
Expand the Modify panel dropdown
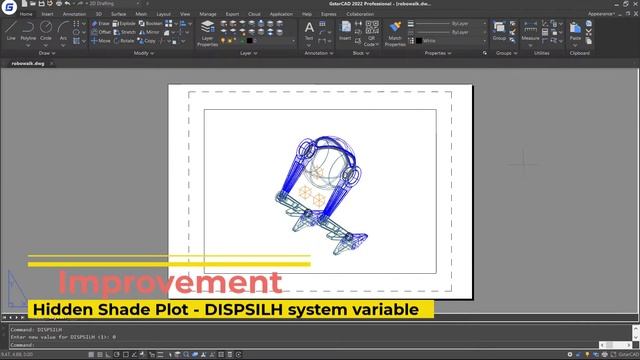144,53
